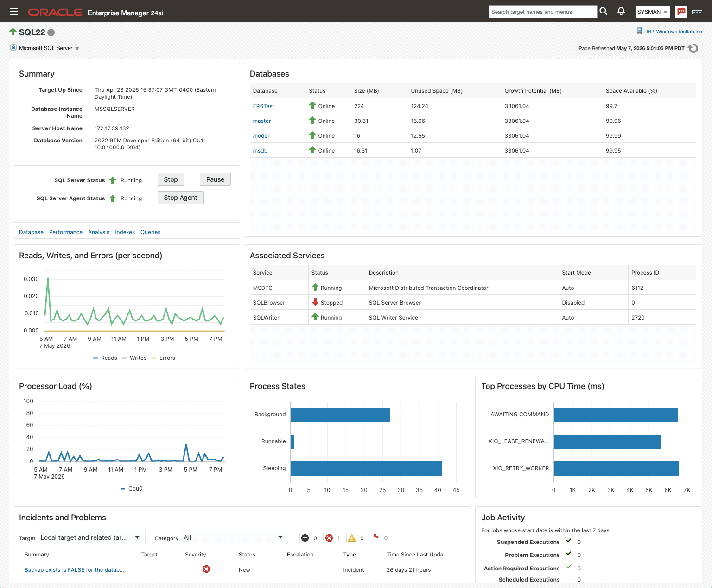Image resolution: width=712 pixels, height=588 pixels.
Task: Click the SQL22 info icon
Action: (x=51, y=32)
